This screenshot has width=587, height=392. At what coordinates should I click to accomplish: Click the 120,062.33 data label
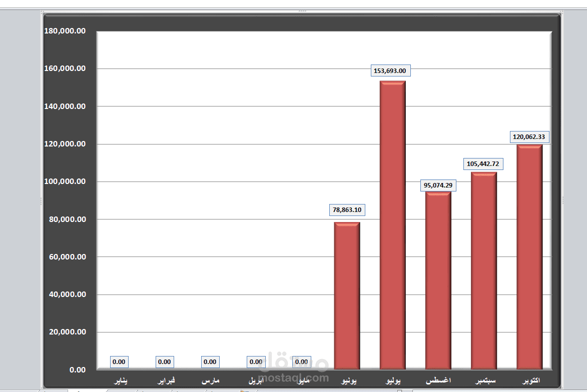pyautogui.click(x=529, y=137)
